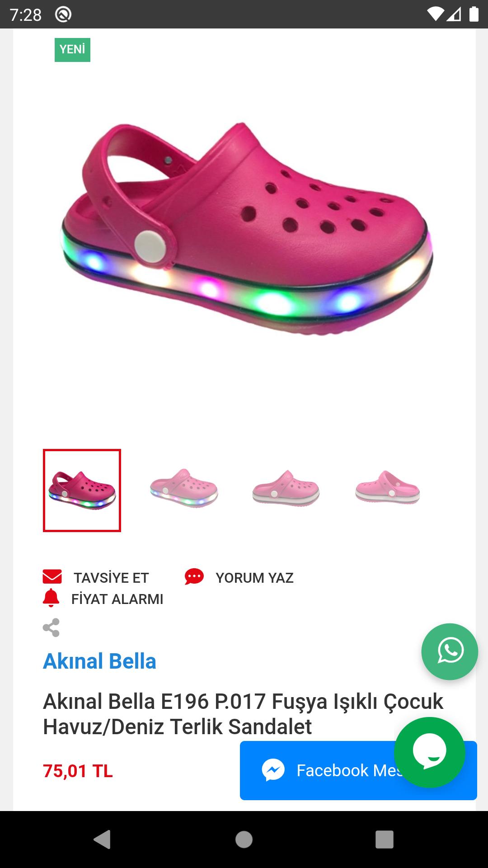488x868 pixels.
Task: Tap the main fuchsia clog product image
Action: coord(246,229)
